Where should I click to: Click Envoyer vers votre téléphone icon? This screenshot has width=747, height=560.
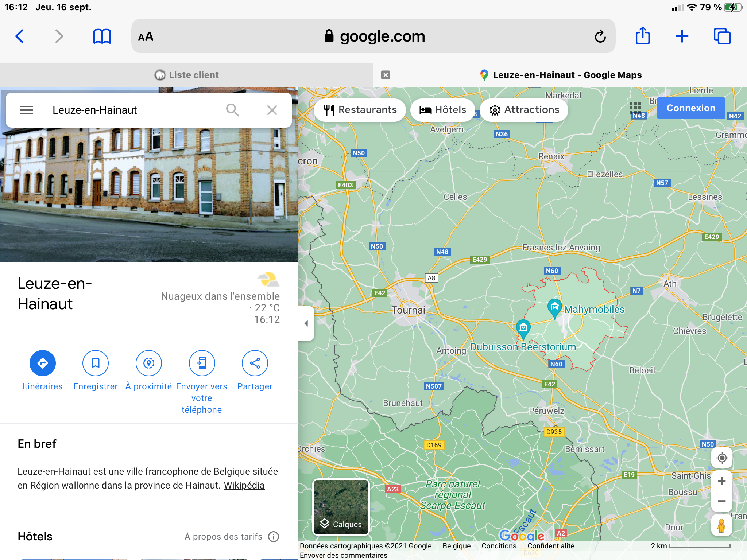[x=202, y=363]
